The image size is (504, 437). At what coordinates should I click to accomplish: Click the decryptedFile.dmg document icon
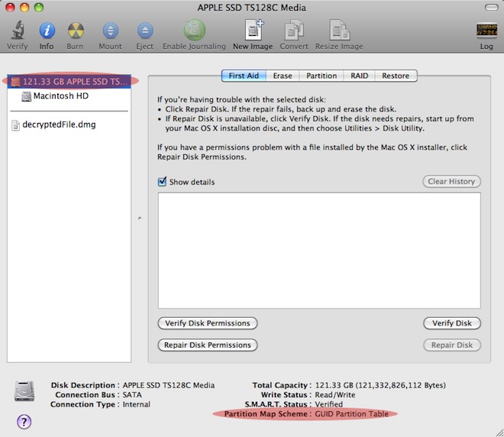[15, 125]
